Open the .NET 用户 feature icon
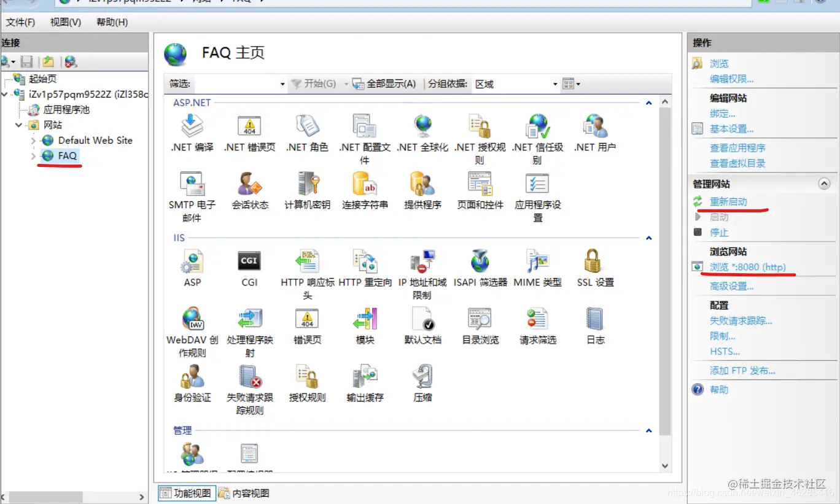 [595, 126]
